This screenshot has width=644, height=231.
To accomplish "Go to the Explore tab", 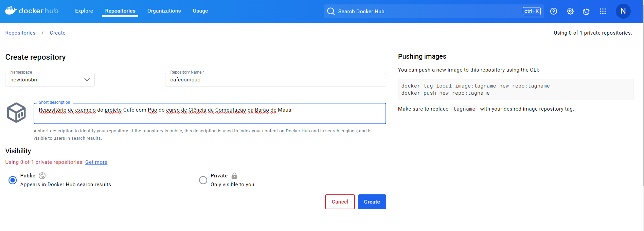I will tap(84, 11).
